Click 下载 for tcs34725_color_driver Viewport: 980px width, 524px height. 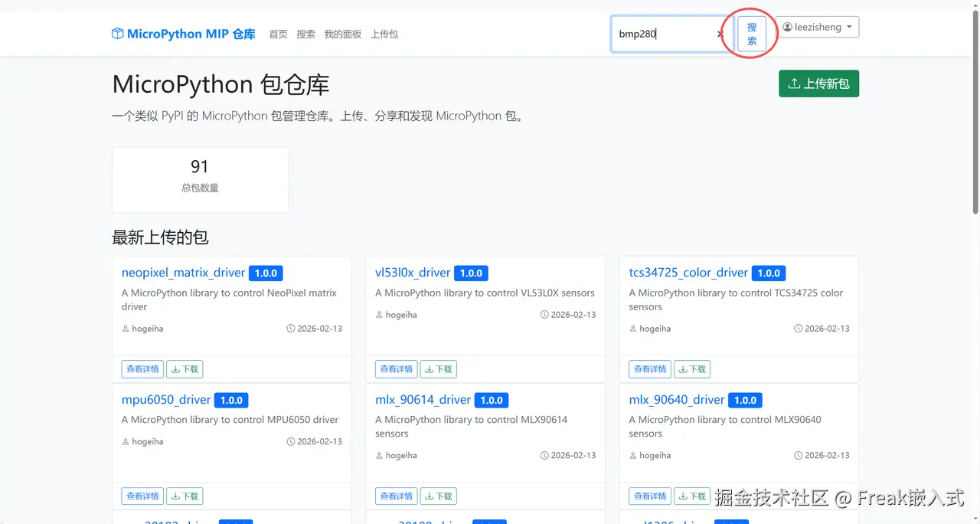[x=692, y=369]
